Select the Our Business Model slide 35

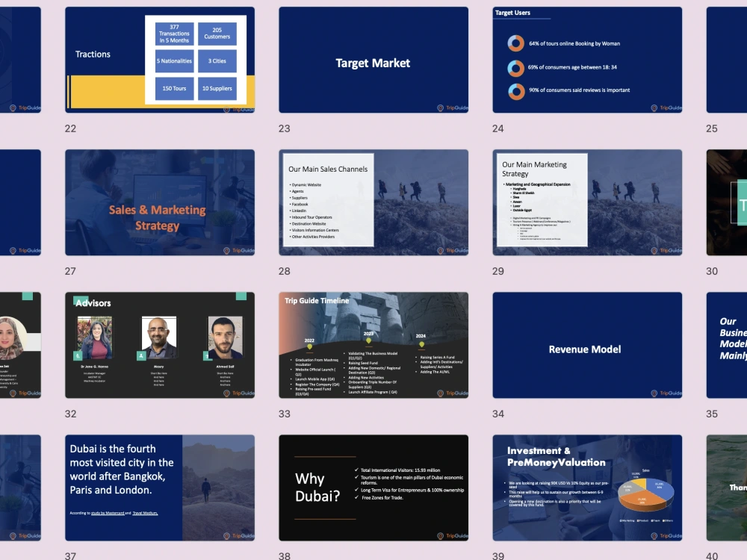[727, 345]
